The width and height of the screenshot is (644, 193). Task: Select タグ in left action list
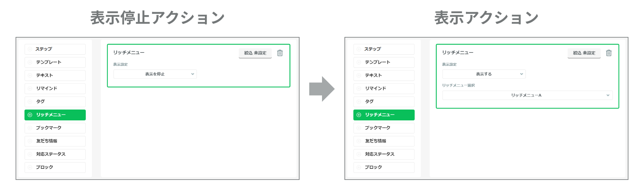pyautogui.click(x=55, y=102)
